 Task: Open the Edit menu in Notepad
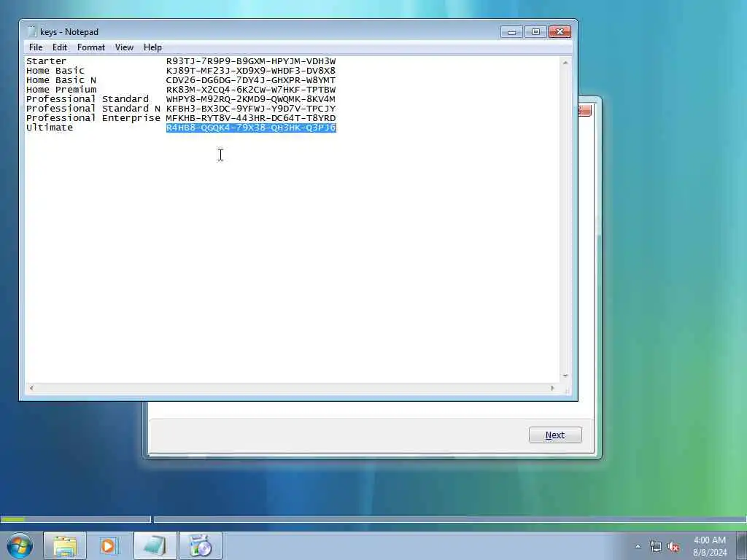[60, 47]
